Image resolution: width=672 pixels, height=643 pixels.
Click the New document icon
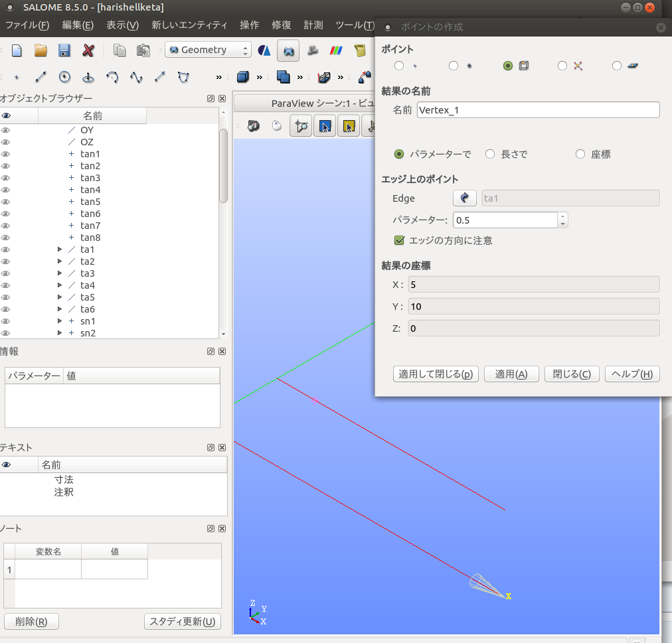point(17,50)
